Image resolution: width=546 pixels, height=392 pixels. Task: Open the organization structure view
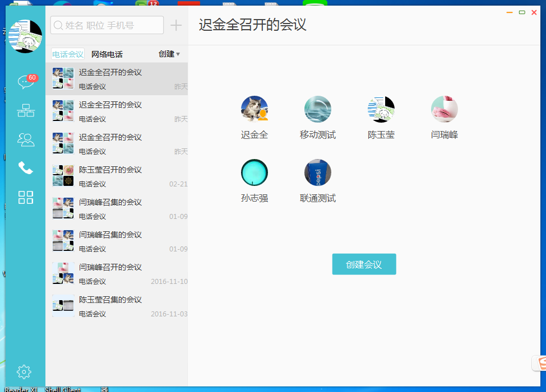25,109
